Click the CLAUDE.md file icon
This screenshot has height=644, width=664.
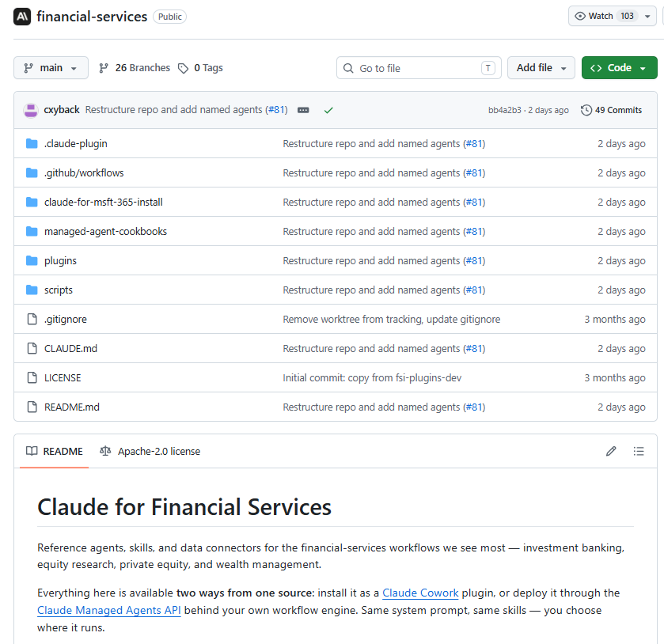[x=32, y=348]
